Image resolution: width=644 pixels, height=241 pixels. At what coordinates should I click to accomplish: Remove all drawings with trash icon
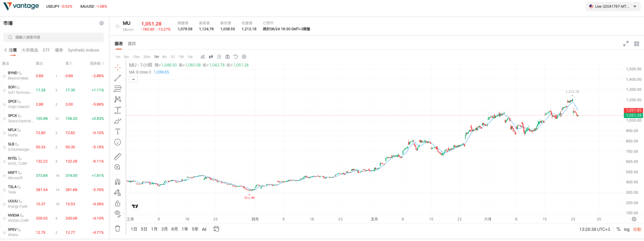[118, 228]
